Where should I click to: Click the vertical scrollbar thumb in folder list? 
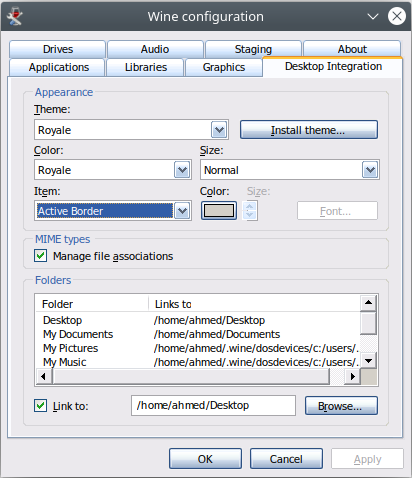tap(368, 323)
